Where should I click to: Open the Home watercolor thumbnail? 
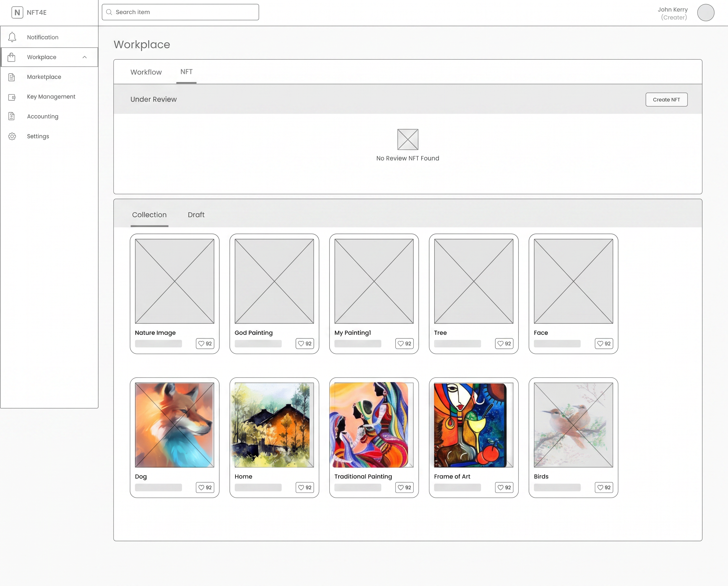274,425
